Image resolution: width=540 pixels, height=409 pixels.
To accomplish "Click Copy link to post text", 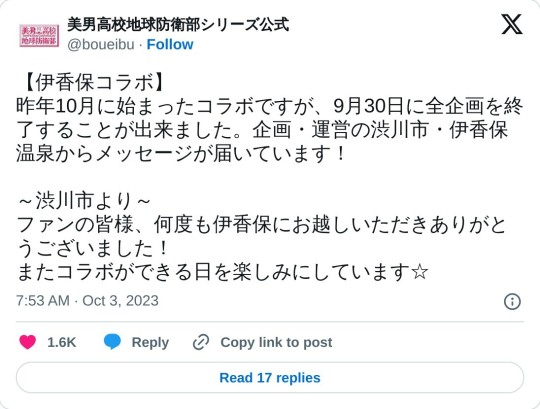I will [276, 342].
